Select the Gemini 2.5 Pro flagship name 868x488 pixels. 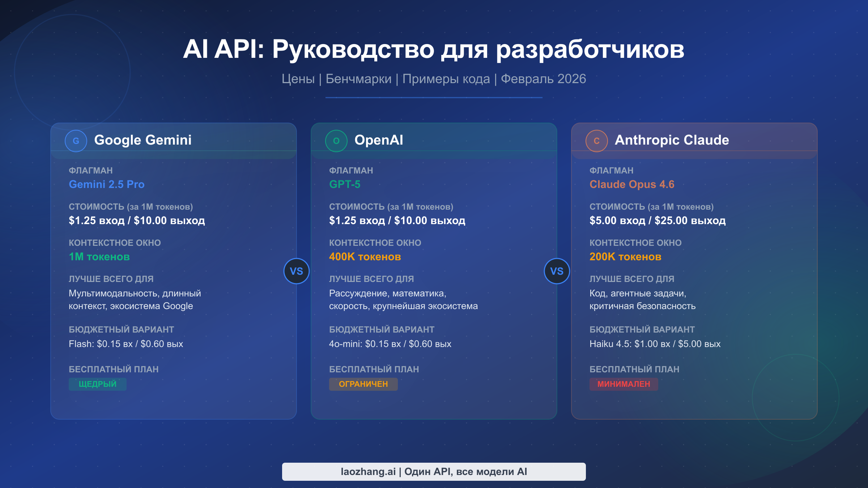[107, 184]
